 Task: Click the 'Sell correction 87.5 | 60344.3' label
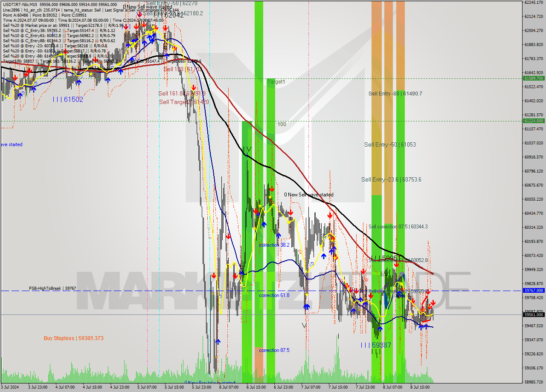(x=398, y=227)
